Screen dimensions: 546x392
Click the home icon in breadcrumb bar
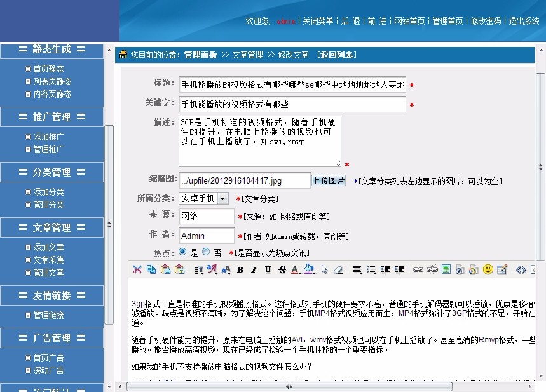click(x=123, y=54)
